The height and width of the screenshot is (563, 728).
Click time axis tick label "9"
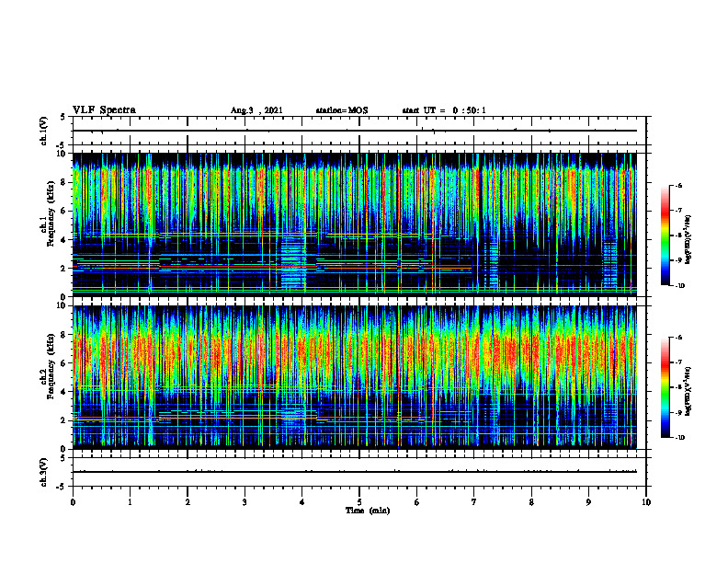588,502
